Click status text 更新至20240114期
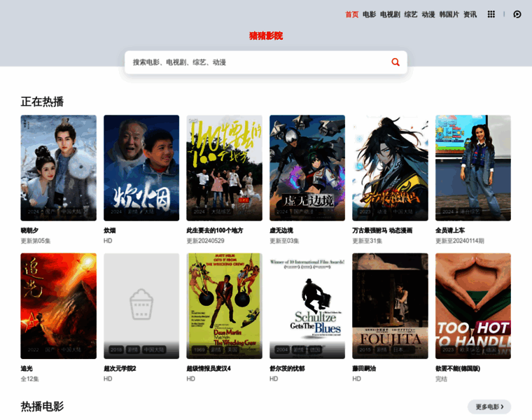This screenshot has height=420, width=532. tap(460, 241)
